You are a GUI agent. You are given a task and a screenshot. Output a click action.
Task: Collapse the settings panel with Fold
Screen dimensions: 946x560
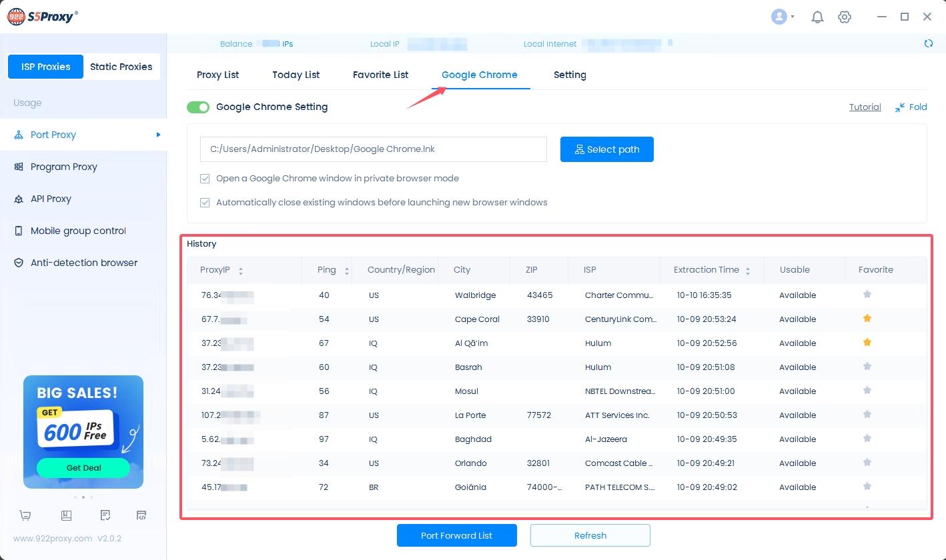tap(911, 107)
